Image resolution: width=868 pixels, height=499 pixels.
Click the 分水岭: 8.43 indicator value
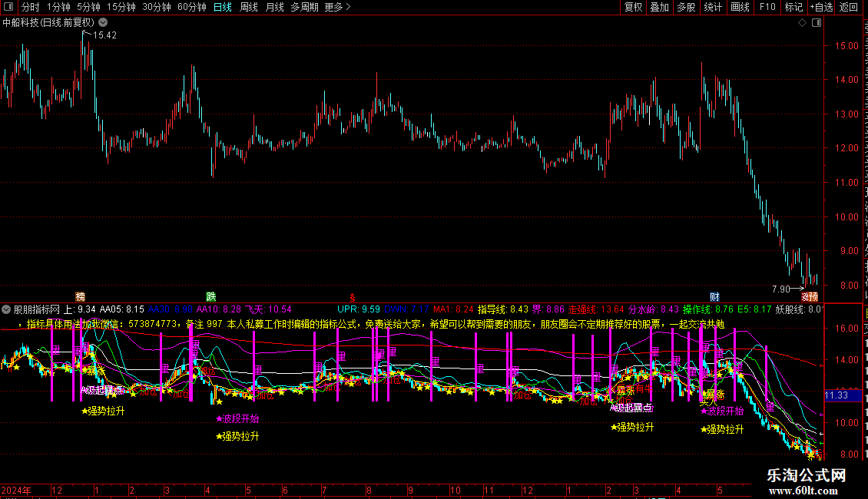click(653, 310)
